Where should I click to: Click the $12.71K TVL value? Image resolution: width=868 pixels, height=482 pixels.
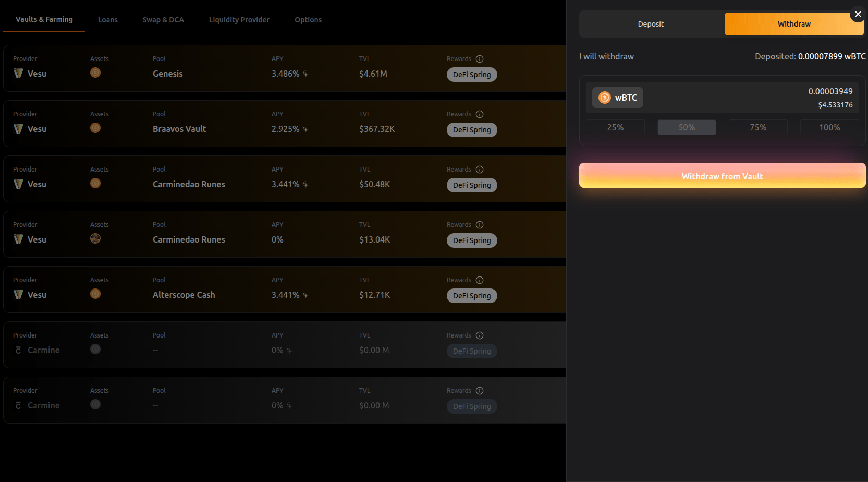tap(375, 295)
